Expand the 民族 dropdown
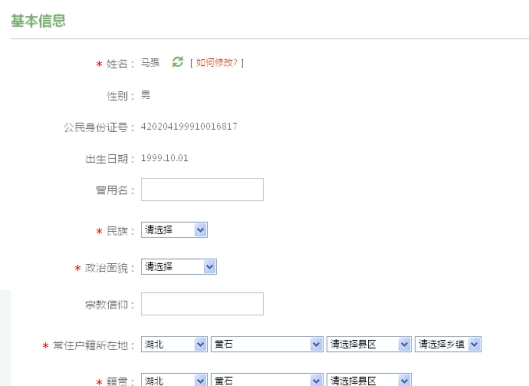Image resolution: width=529 pixels, height=386 pixels. [x=174, y=230]
